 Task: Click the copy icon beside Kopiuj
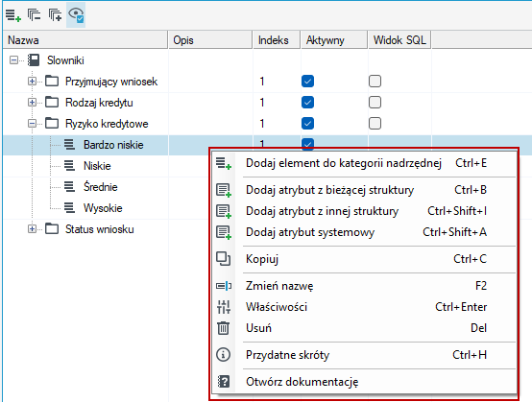(223, 259)
